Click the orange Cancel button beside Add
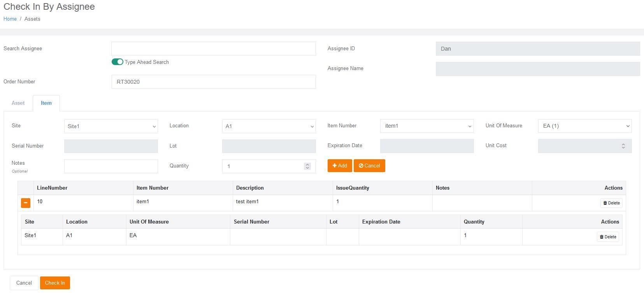This screenshot has width=644, height=301. [x=369, y=165]
